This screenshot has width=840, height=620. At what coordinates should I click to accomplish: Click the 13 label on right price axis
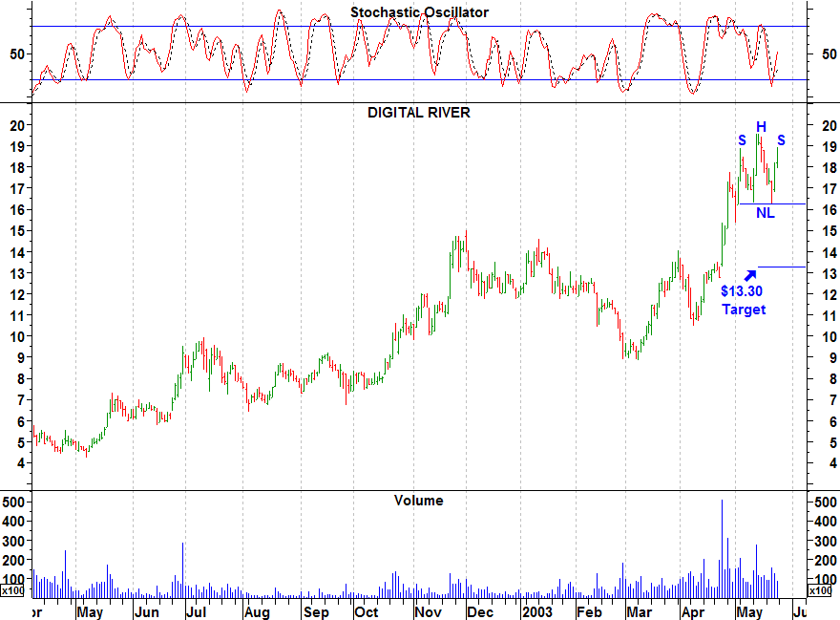(x=829, y=273)
